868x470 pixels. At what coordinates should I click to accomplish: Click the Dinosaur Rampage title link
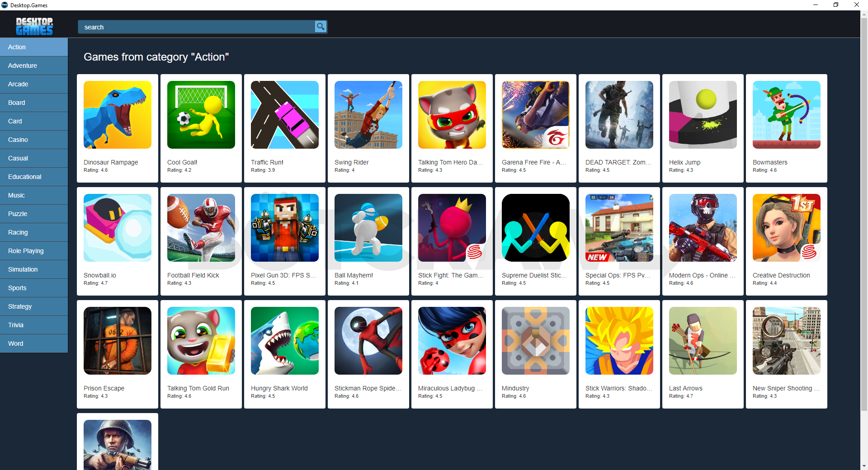tap(111, 162)
